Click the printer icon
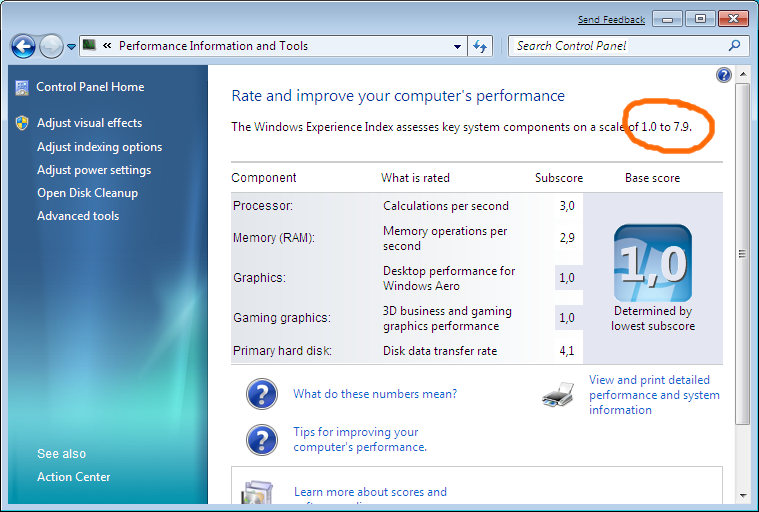The image size is (759, 512). (558, 395)
